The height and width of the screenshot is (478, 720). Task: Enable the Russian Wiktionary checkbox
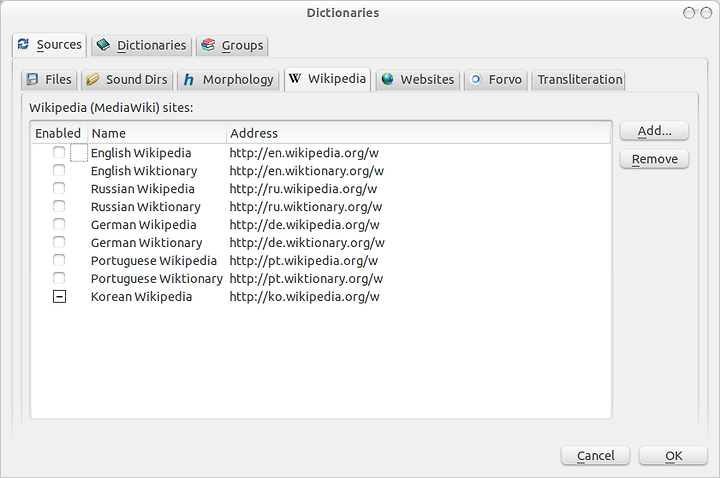[59, 206]
